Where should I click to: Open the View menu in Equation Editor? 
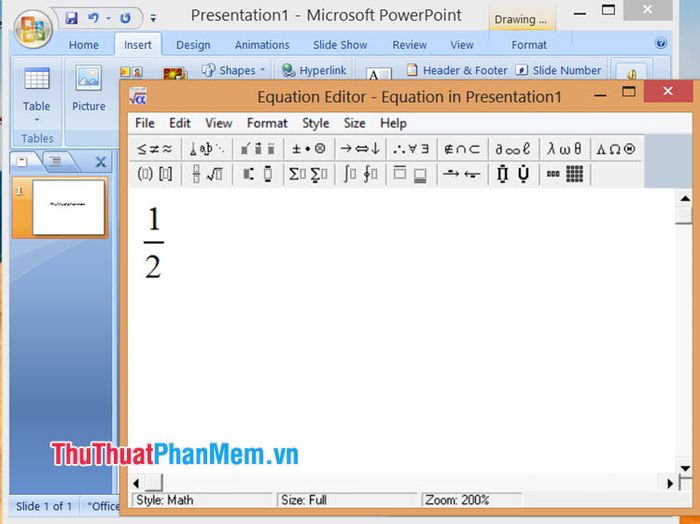pyautogui.click(x=218, y=123)
